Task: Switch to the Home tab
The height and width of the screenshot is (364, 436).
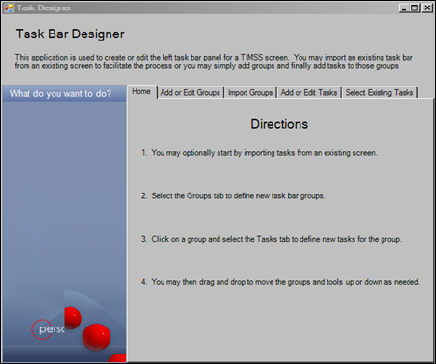Action: [x=142, y=92]
